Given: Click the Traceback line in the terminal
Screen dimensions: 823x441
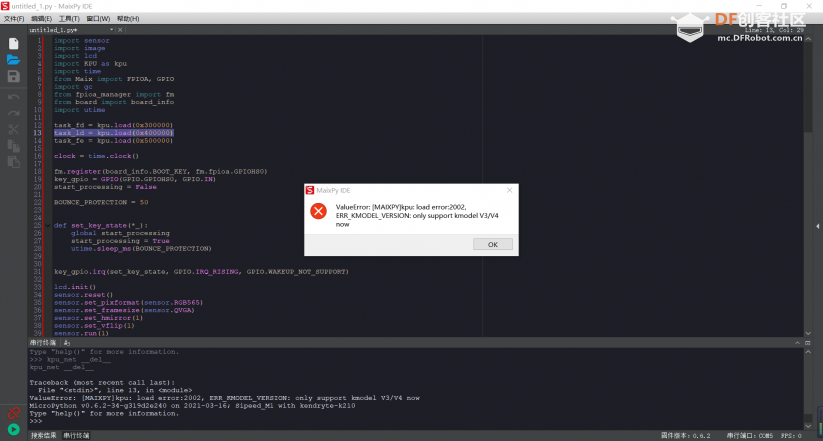Looking at the screenshot, I should click(x=102, y=383).
